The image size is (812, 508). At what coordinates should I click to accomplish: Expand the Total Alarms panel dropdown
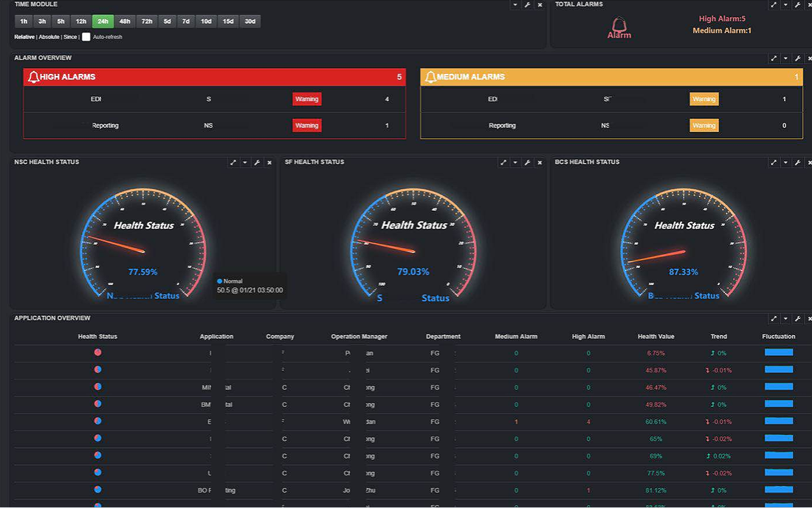pyautogui.click(x=785, y=4)
